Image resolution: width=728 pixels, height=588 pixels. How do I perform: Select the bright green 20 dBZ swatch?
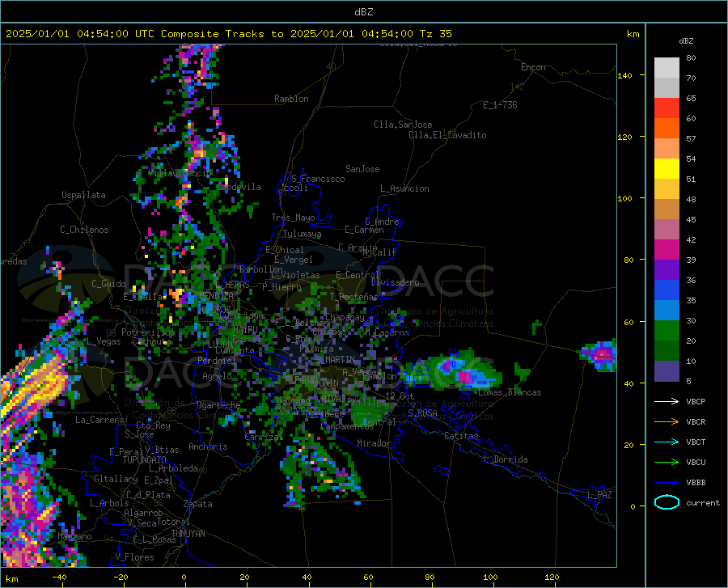(x=667, y=331)
